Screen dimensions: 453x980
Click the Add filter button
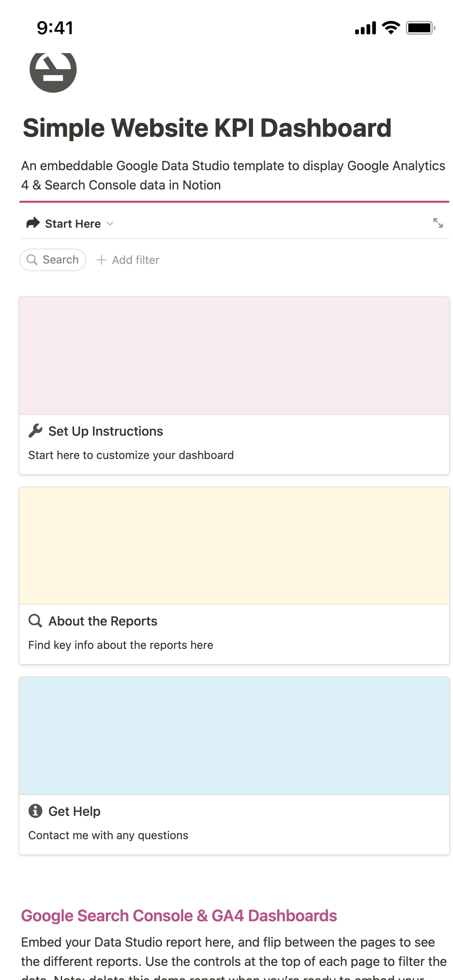[128, 260]
